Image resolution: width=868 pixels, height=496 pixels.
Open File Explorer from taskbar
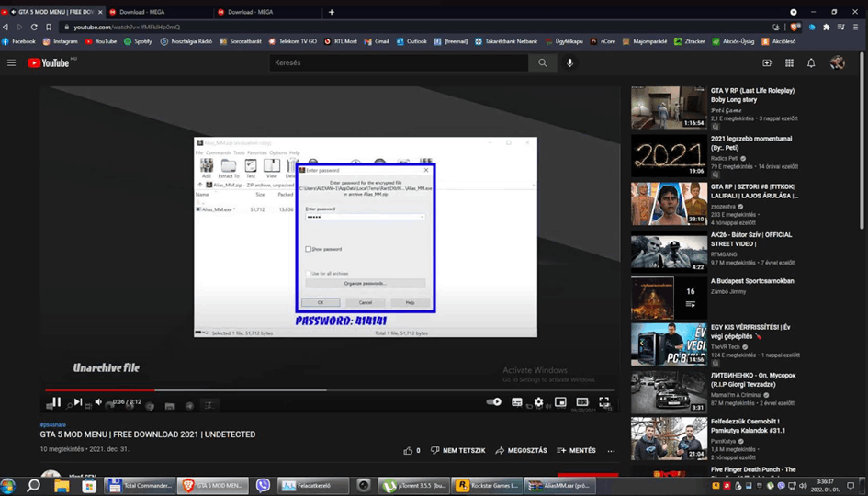[62, 486]
